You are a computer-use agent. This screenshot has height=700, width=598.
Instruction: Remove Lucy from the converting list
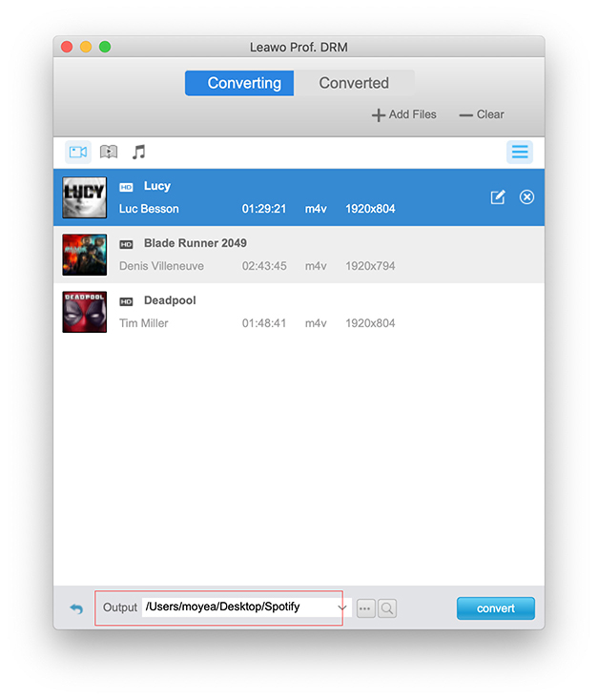(x=526, y=197)
